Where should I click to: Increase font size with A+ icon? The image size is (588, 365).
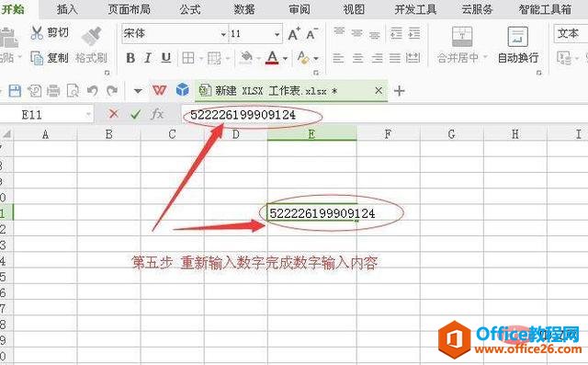click(x=294, y=34)
